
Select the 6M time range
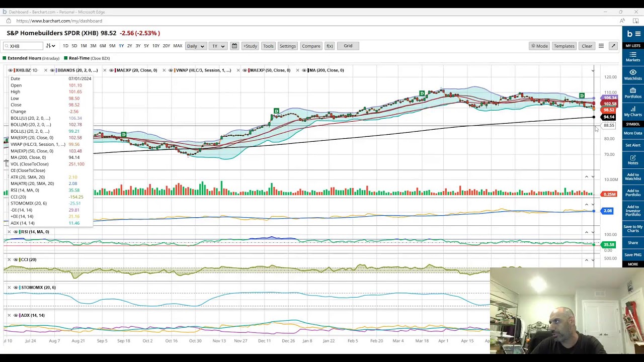click(x=103, y=46)
